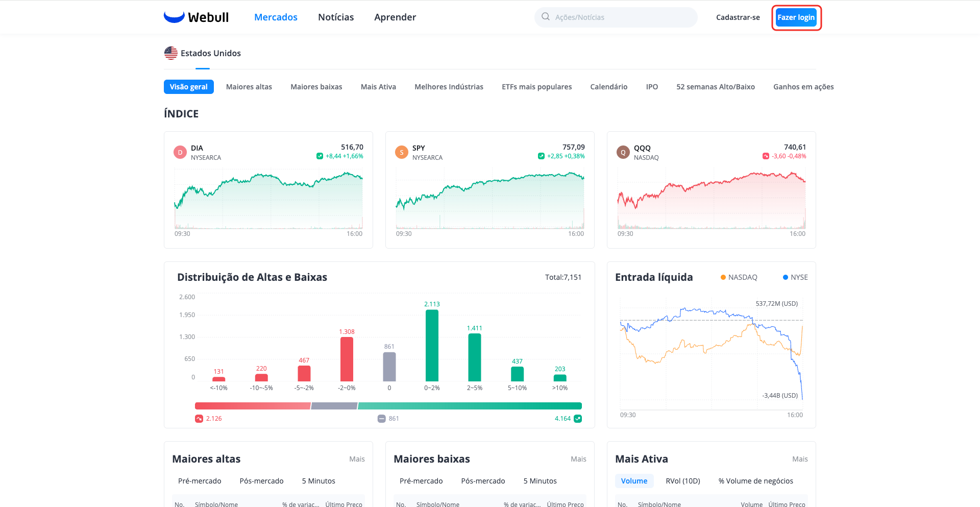Click the gray unchanged icon beside 861
The image size is (980, 507).
coord(382,419)
